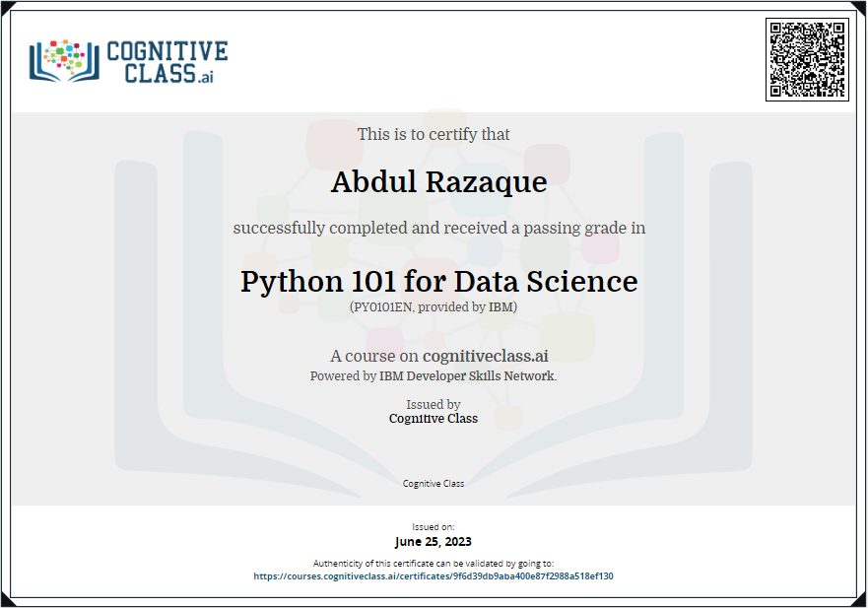Click the small Cognitive Class signature label
The width and height of the screenshot is (868, 608).
434,484
